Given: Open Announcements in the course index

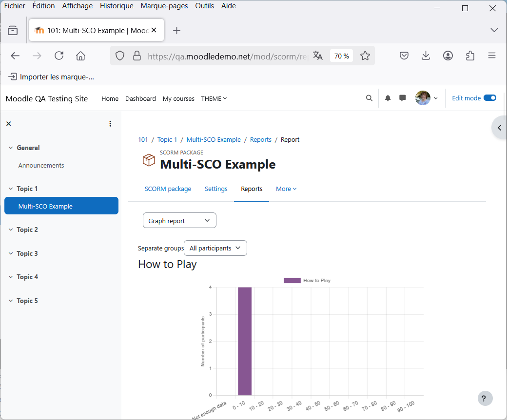Looking at the screenshot, I should (41, 165).
